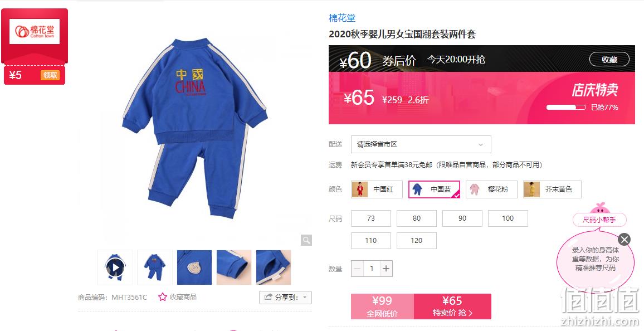Expand the 分享到 share dropdown

pyautogui.click(x=285, y=298)
